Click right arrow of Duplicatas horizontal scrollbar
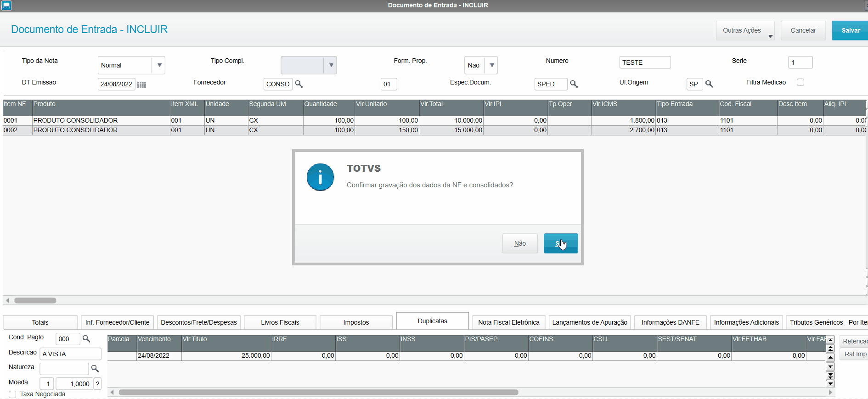868x399 pixels. coord(830,393)
